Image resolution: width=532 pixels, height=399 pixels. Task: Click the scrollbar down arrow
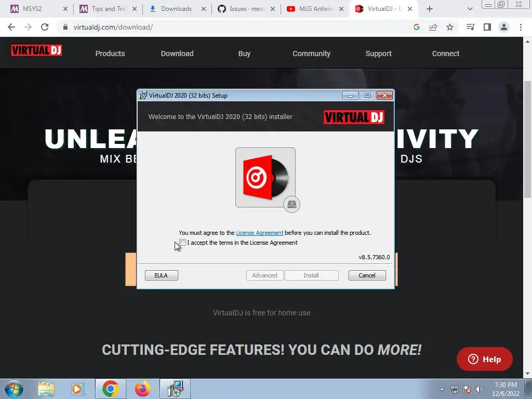(527, 374)
